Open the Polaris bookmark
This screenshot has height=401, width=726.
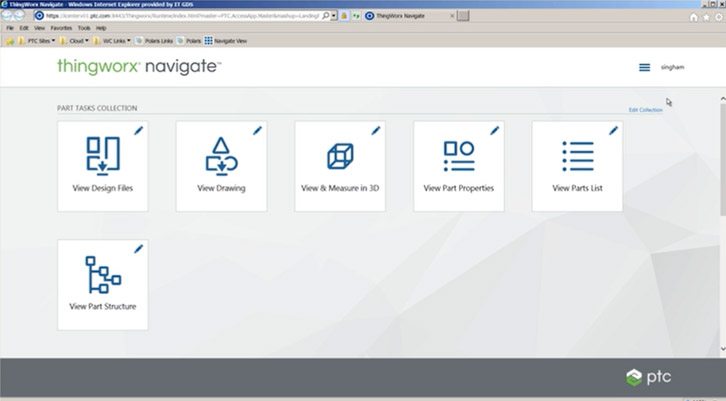pyautogui.click(x=188, y=41)
